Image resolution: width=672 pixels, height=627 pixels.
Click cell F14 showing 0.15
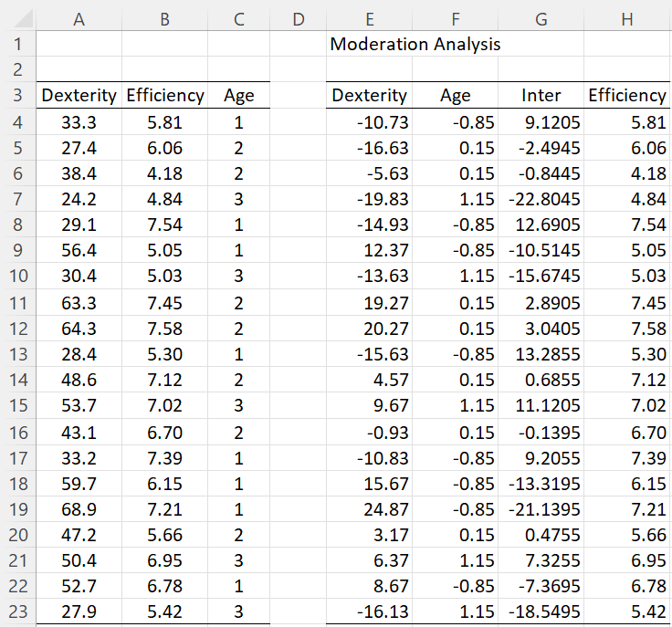click(x=455, y=380)
